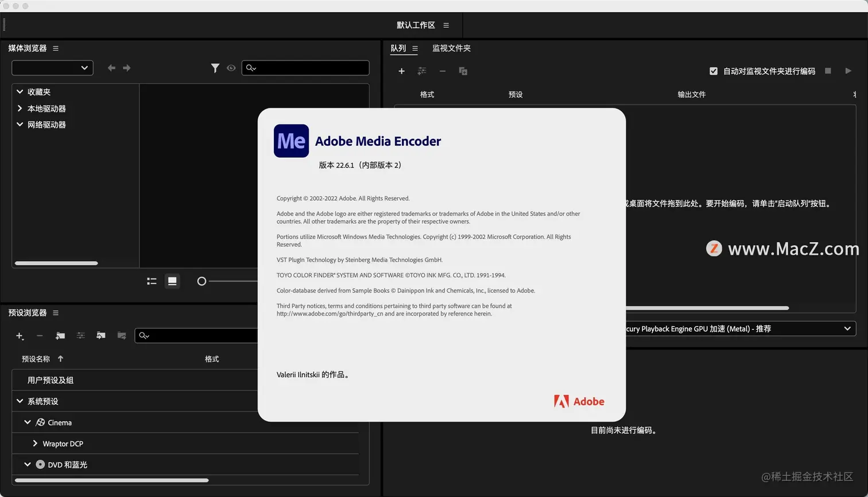Open the 队列 panel menu icon
The width and height of the screenshot is (868, 497).
(x=415, y=48)
